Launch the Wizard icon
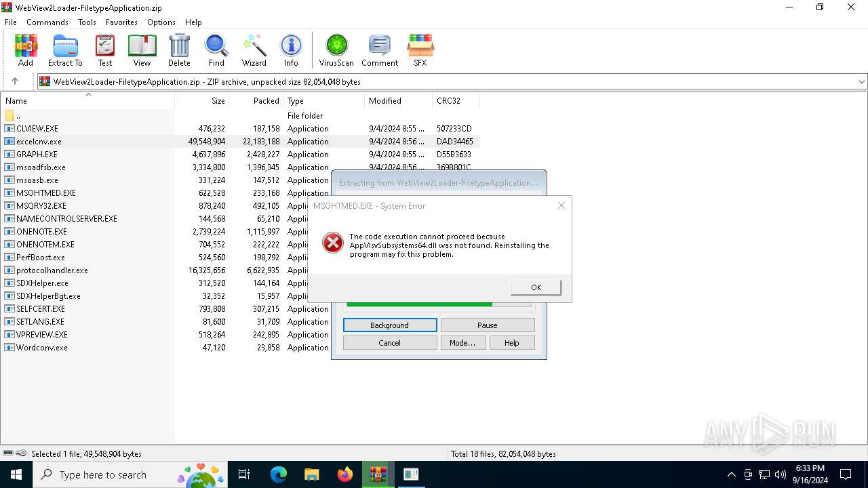868x488 pixels. [x=254, y=51]
